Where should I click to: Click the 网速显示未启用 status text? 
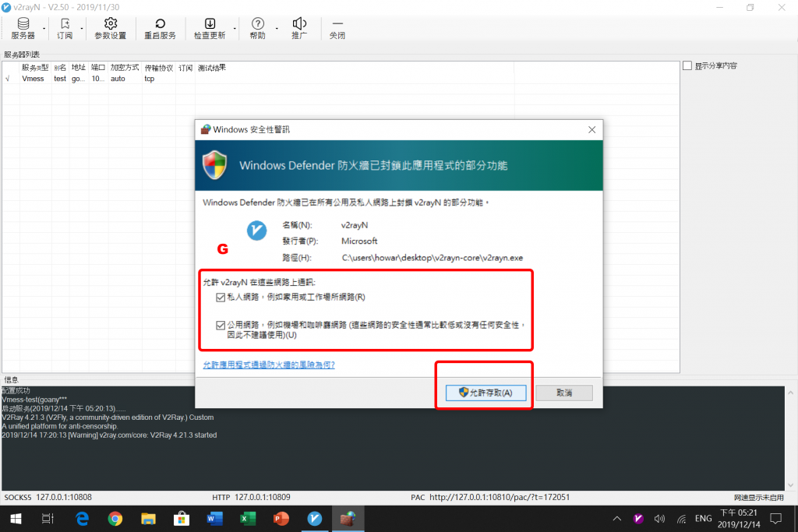(x=759, y=498)
